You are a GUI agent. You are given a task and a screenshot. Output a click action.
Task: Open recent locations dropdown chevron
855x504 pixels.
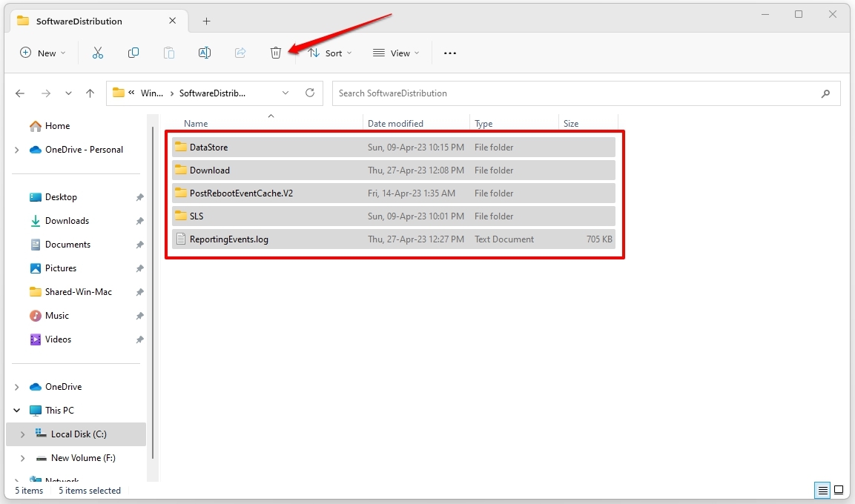pyautogui.click(x=68, y=93)
